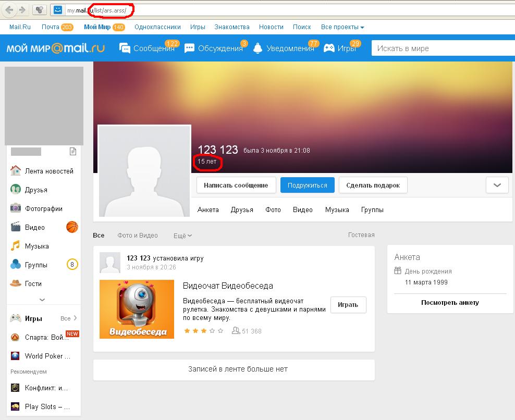
Task: Click the browser back arrow
Action: (9, 10)
